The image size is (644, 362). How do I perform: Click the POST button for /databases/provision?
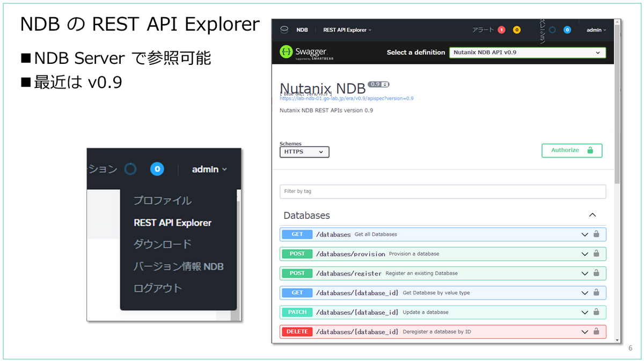297,254
